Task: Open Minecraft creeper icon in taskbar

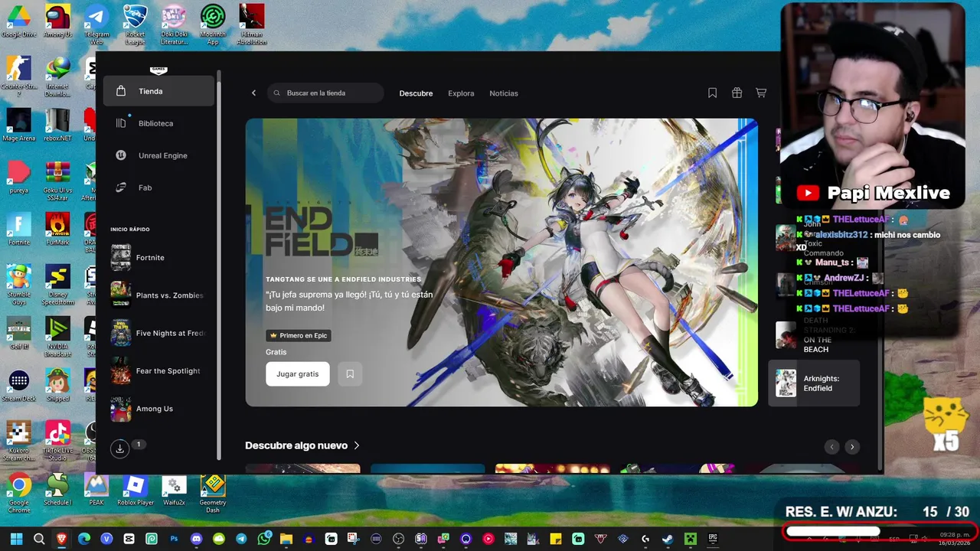Action: (690, 539)
